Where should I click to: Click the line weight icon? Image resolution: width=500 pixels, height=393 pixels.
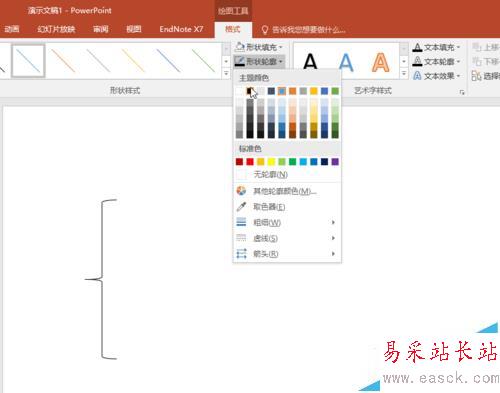click(x=241, y=222)
